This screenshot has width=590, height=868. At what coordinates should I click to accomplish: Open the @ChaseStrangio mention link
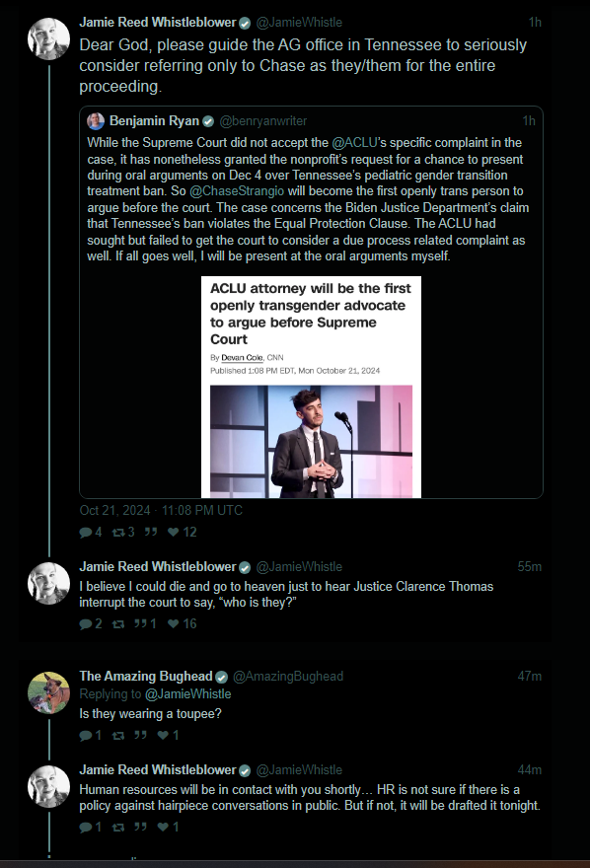point(237,191)
